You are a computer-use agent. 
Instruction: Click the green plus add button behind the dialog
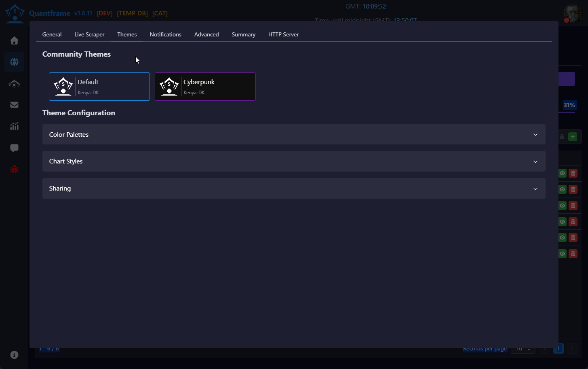click(x=573, y=137)
